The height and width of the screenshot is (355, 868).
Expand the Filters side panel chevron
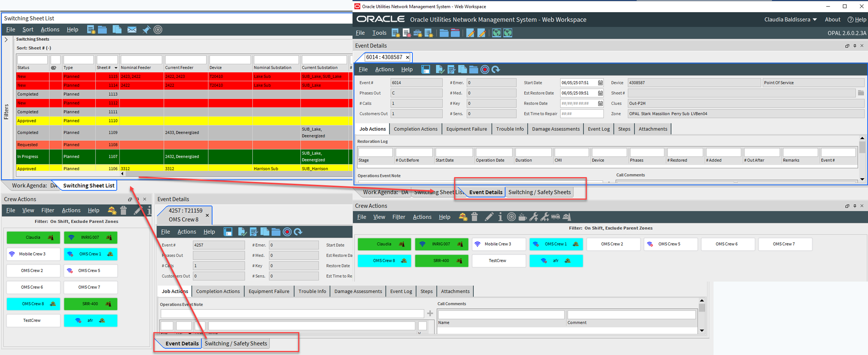click(x=6, y=40)
